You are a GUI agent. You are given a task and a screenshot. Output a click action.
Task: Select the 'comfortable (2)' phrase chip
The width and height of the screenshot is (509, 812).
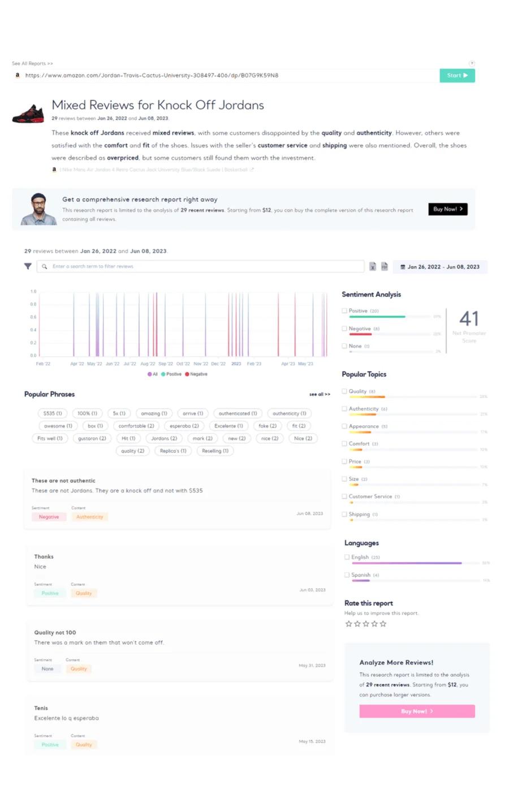coord(136,426)
